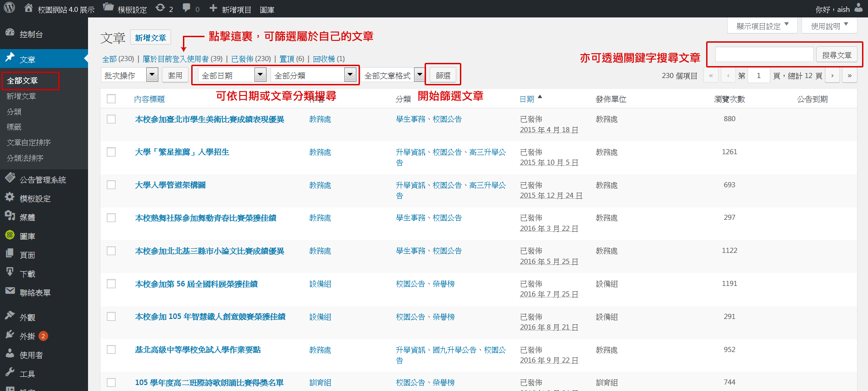Click the 搜尋文章 search button
Screen dimensions: 868x391
836,55
